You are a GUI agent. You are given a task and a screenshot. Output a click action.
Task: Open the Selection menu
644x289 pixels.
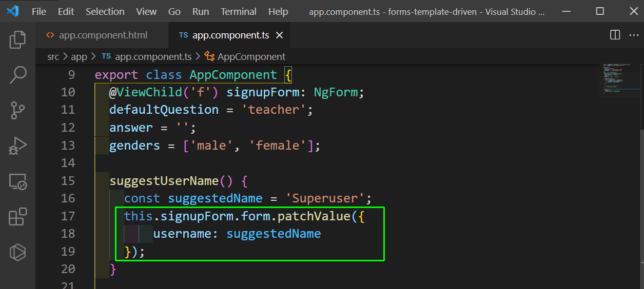[x=105, y=11]
